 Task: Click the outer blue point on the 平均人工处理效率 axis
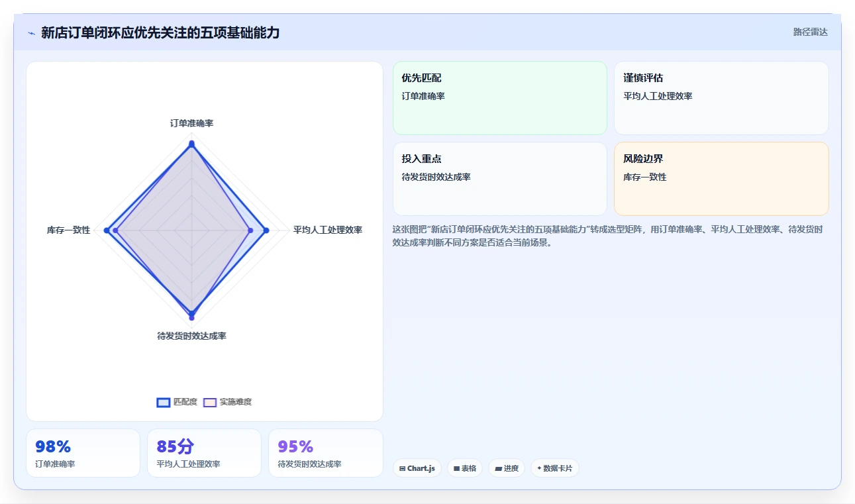[x=266, y=230]
